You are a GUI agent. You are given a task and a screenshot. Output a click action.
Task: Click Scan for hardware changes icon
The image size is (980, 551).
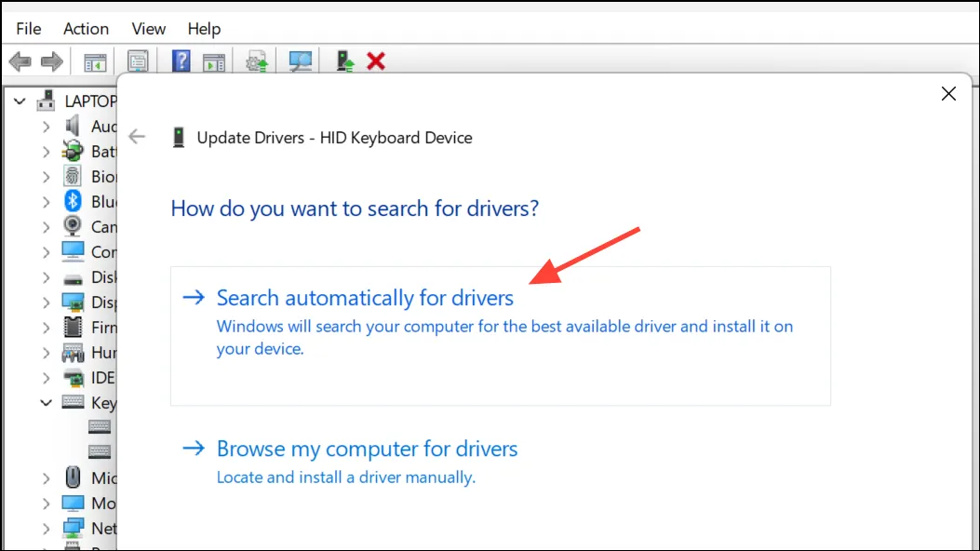[300, 61]
